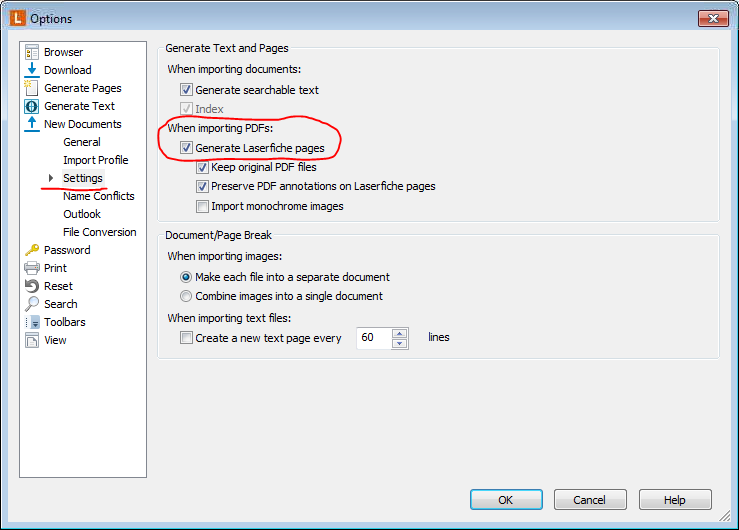
Task: Select Make each file into separate document
Action: tap(186, 277)
